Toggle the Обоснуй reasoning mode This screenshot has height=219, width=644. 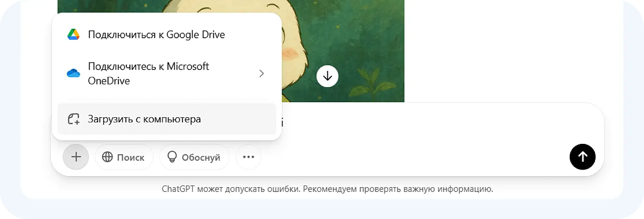(194, 157)
